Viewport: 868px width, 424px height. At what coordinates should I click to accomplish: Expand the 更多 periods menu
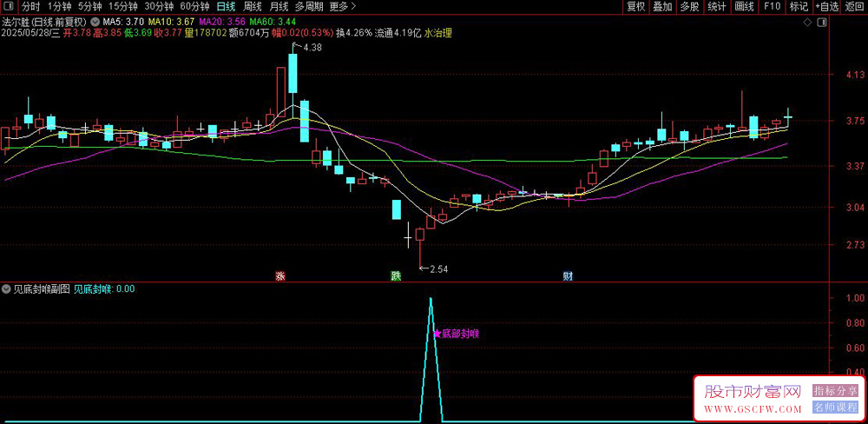point(343,7)
